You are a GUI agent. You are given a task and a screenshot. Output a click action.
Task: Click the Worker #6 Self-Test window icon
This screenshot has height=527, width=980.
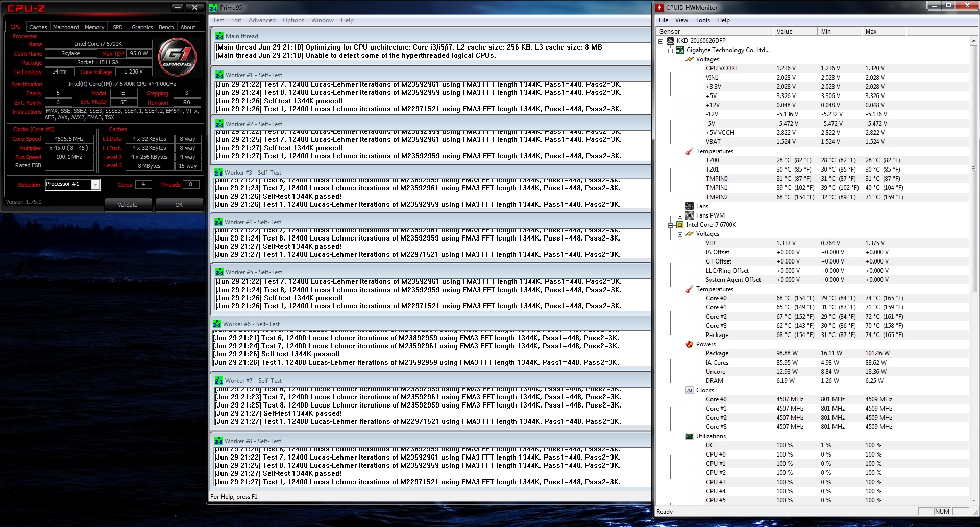(x=216, y=324)
